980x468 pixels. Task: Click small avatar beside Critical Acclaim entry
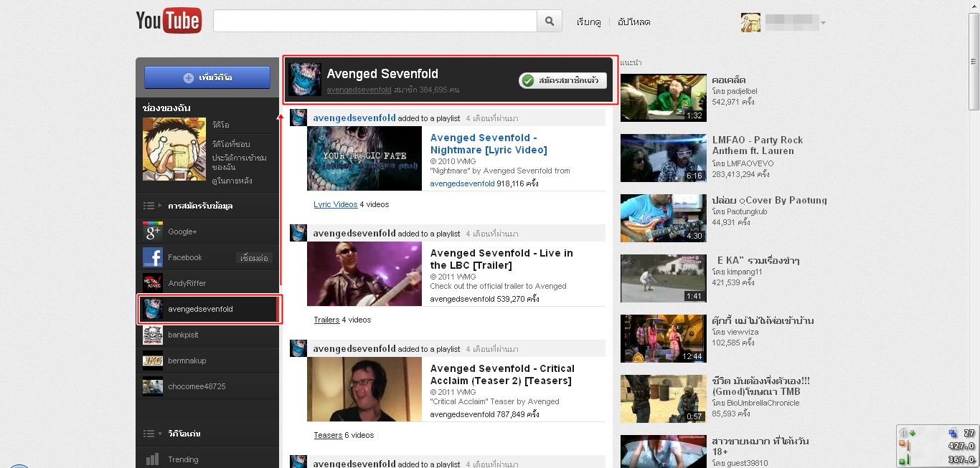pyautogui.click(x=298, y=348)
